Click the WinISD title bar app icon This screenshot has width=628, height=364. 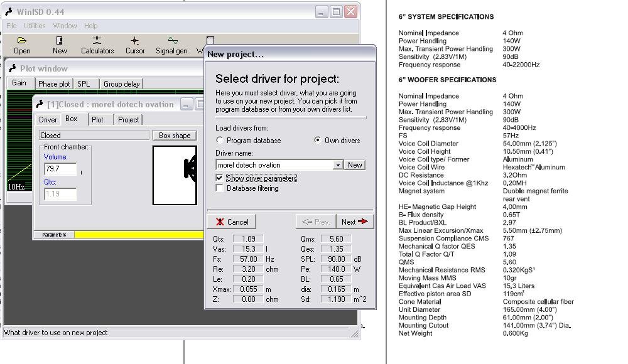tap(9, 12)
